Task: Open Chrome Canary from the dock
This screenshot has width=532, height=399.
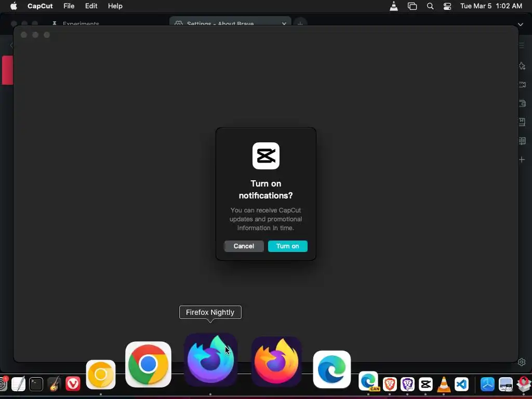Action: pyautogui.click(x=101, y=375)
